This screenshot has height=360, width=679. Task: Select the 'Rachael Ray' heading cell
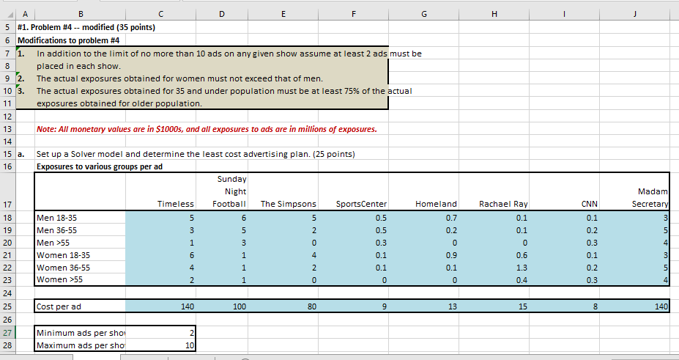click(494, 191)
